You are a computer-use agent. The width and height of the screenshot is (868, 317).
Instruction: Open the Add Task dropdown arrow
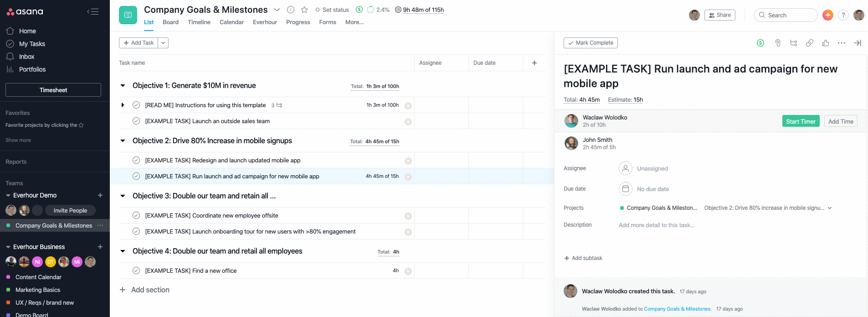[163, 43]
